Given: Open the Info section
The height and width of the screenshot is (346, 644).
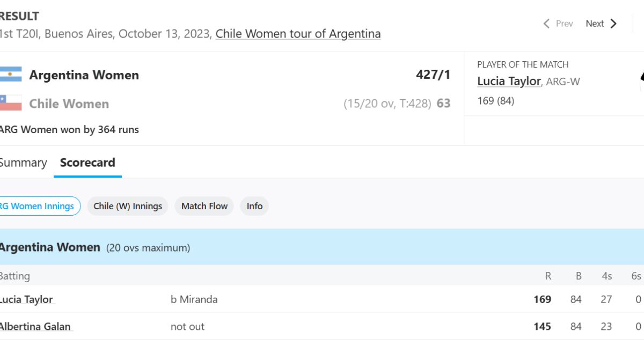Looking at the screenshot, I should (254, 206).
